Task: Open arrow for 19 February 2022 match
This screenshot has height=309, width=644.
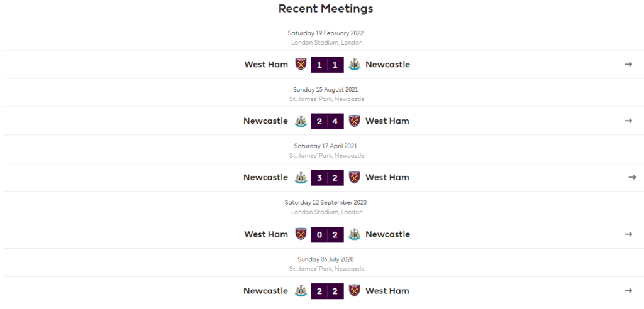Action: [628, 65]
